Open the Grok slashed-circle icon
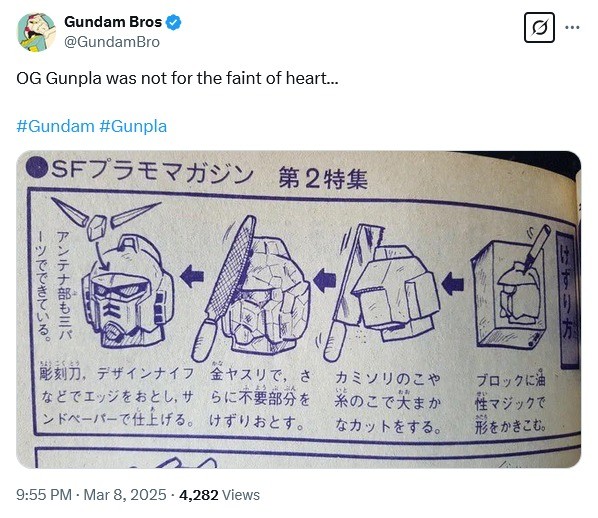598x518 pixels. (x=539, y=27)
